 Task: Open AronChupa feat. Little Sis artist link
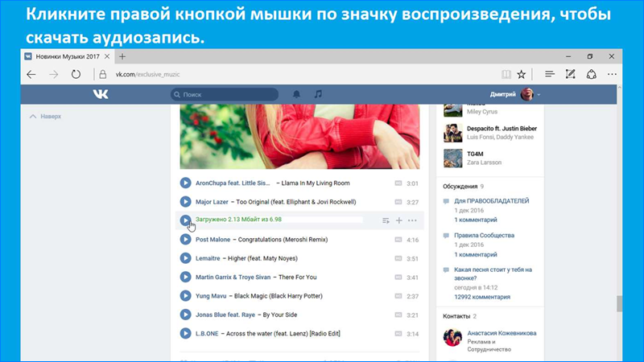(233, 183)
